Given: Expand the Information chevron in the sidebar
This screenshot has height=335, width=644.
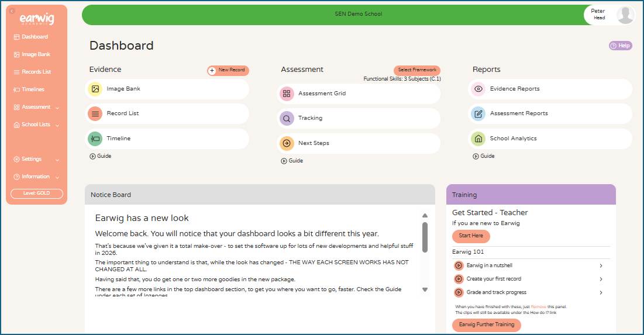Looking at the screenshot, I should pyautogui.click(x=57, y=177).
